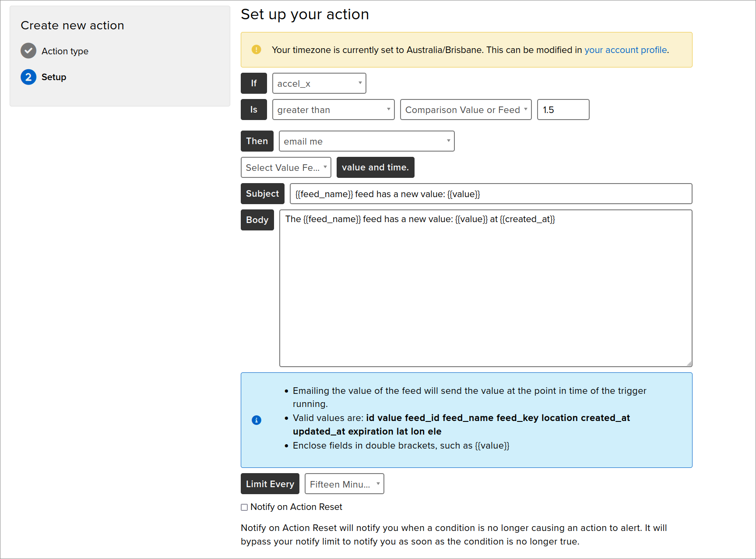
Task: Open the accel_x feed dropdown
Action: click(x=319, y=83)
